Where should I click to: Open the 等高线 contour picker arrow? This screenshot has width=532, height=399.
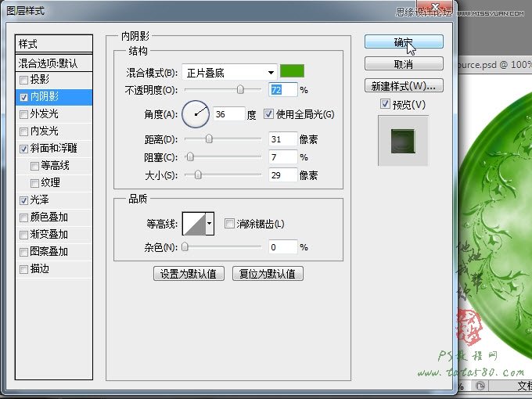(x=210, y=223)
